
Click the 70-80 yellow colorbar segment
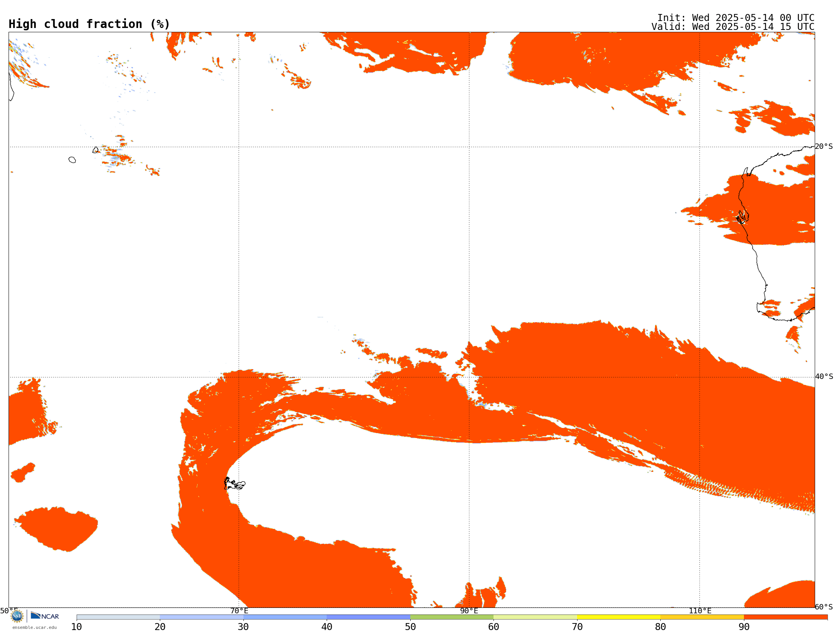pyautogui.click(x=619, y=617)
